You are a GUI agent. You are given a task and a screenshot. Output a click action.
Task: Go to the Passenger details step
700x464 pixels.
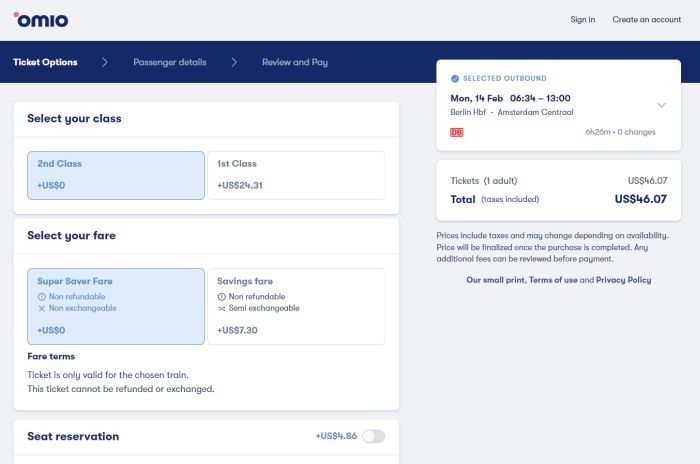pyautogui.click(x=170, y=62)
